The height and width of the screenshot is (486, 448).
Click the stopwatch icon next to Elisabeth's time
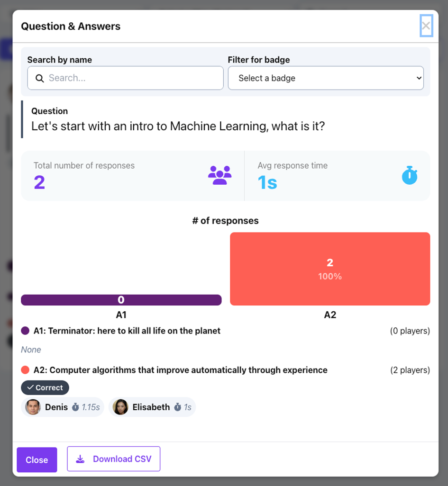[177, 407]
